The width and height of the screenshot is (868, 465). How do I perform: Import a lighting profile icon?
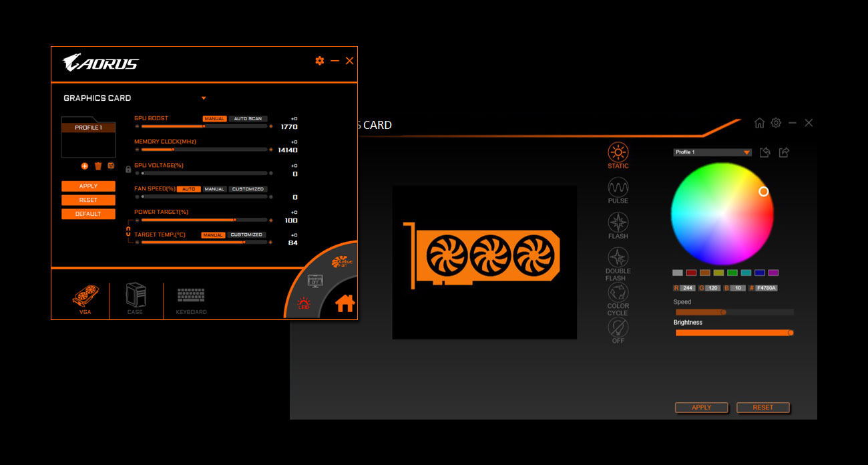click(x=765, y=152)
